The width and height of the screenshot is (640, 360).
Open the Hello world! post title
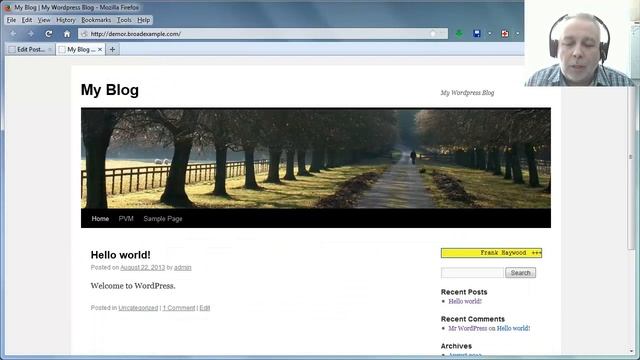pyautogui.click(x=120, y=255)
